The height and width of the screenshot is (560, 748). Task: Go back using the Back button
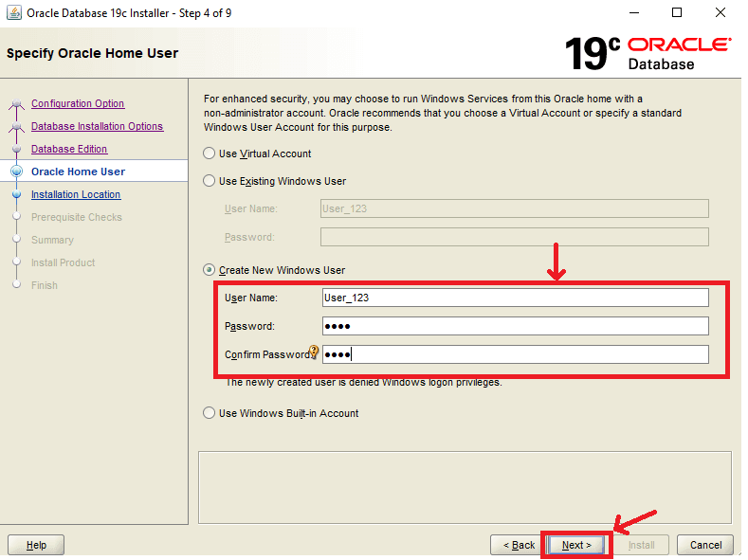[517, 545]
